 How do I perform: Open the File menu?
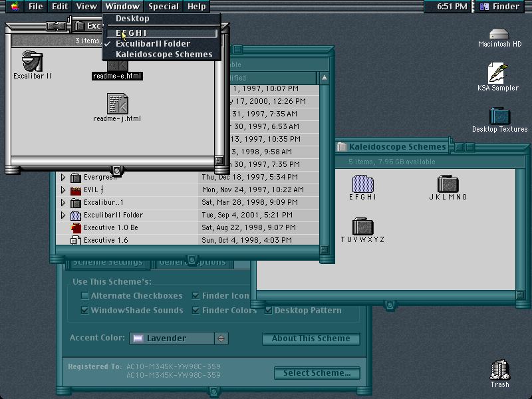[36, 7]
